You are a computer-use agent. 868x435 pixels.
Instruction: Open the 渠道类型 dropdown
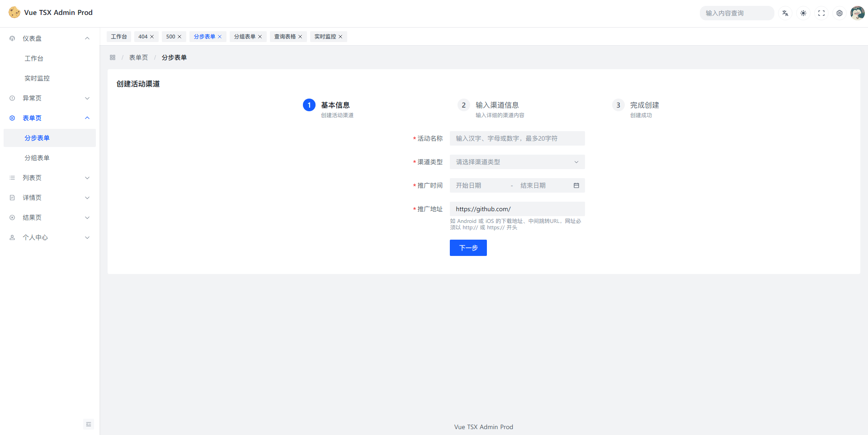click(517, 162)
